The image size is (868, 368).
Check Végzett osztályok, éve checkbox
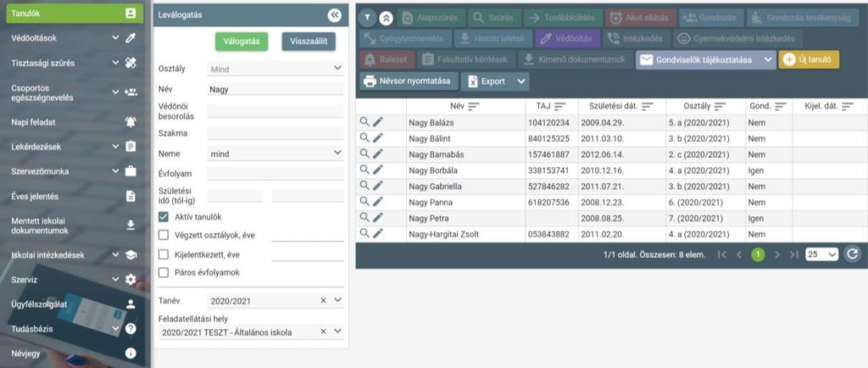164,235
